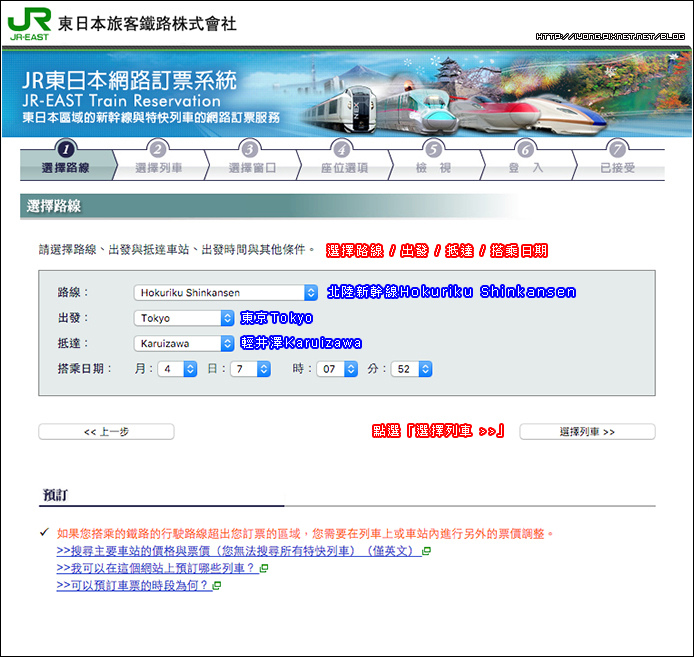Click the 東日本旅客鐵路株式會社 header text
Screen dimensions: 694x657
click(147, 24)
